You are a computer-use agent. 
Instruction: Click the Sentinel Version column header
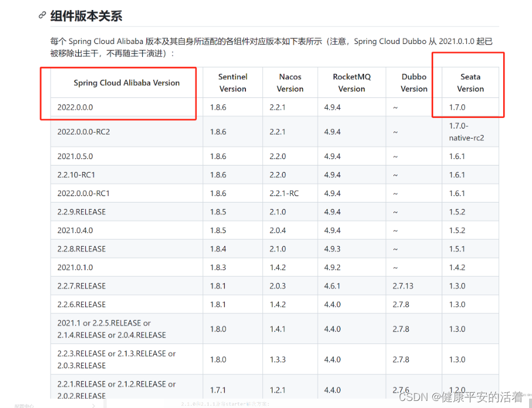pos(233,83)
